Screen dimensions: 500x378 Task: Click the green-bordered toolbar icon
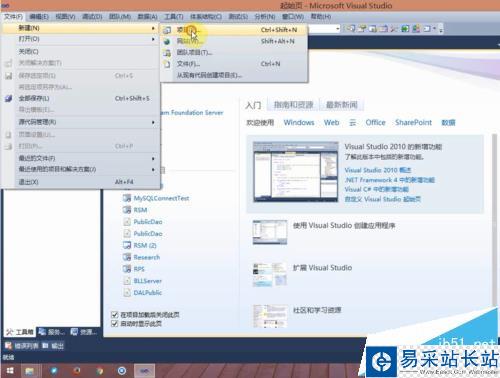(405, 29)
